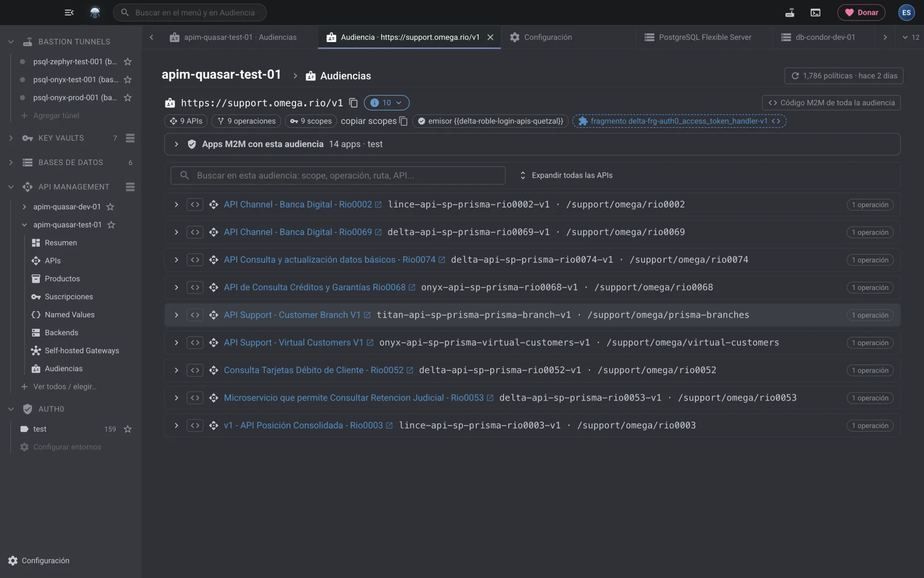The image size is (924, 578).
Task: Expand the API Channel Rio0002 row
Action: (176, 204)
